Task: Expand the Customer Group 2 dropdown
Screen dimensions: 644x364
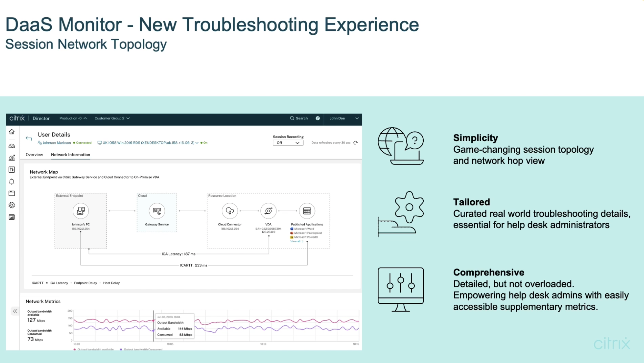Action: pos(112,118)
